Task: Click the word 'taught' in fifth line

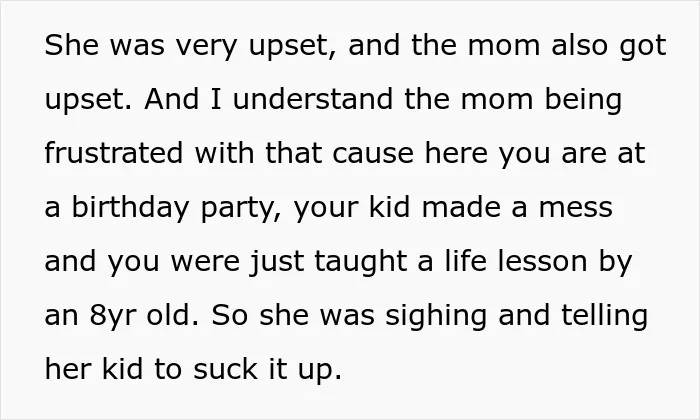Action: point(361,261)
